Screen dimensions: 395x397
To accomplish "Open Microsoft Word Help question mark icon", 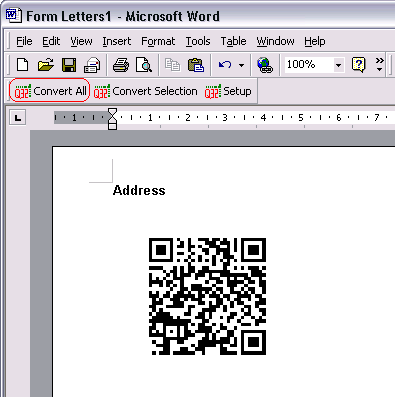I will (x=358, y=64).
